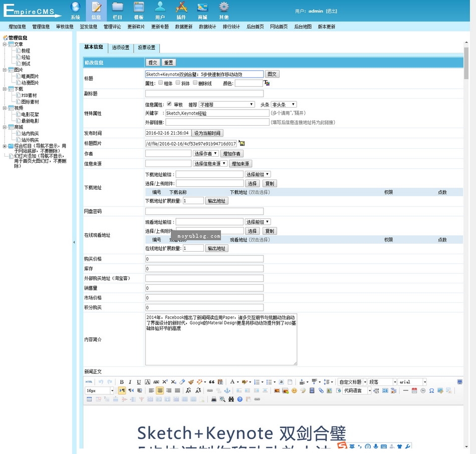Image resolution: width=476 pixels, height=454 pixels.
Task: Toggle the 斜体 italic title checkbox
Action: [x=178, y=83]
